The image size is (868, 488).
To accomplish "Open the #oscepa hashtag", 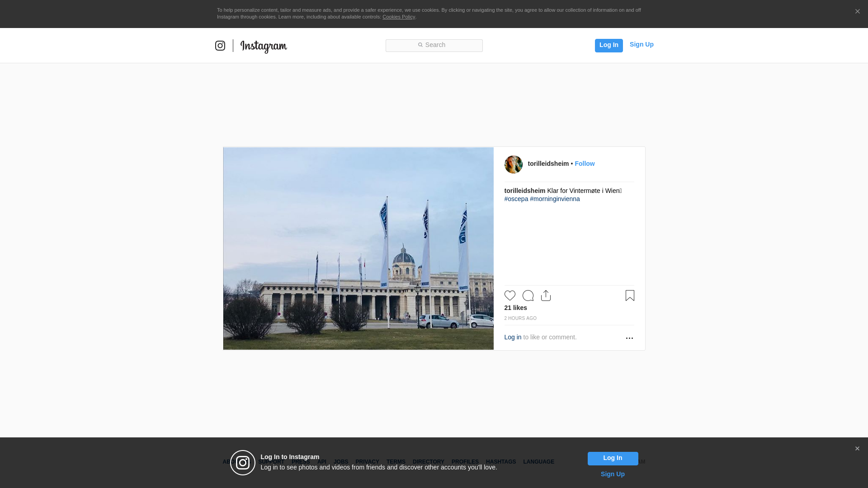I will [x=516, y=199].
